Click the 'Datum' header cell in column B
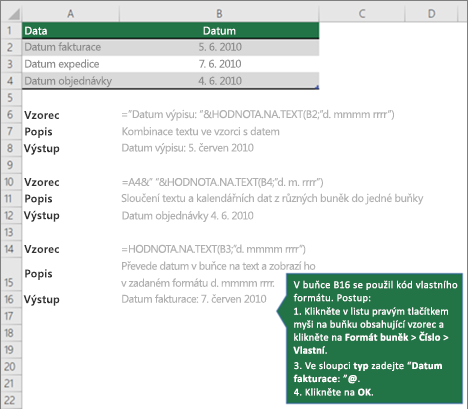This screenshot has width=468, height=409. point(219,31)
